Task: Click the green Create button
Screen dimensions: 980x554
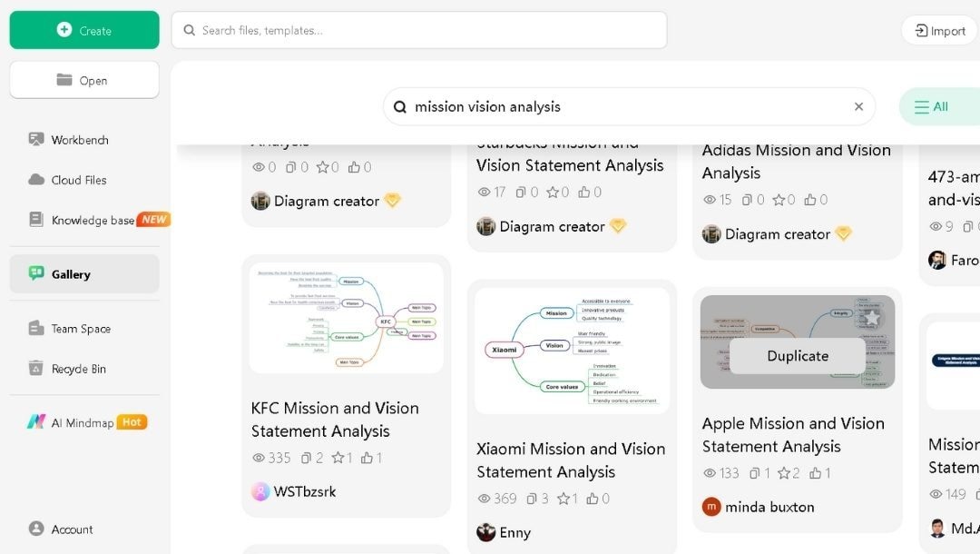Action: [x=83, y=29]
